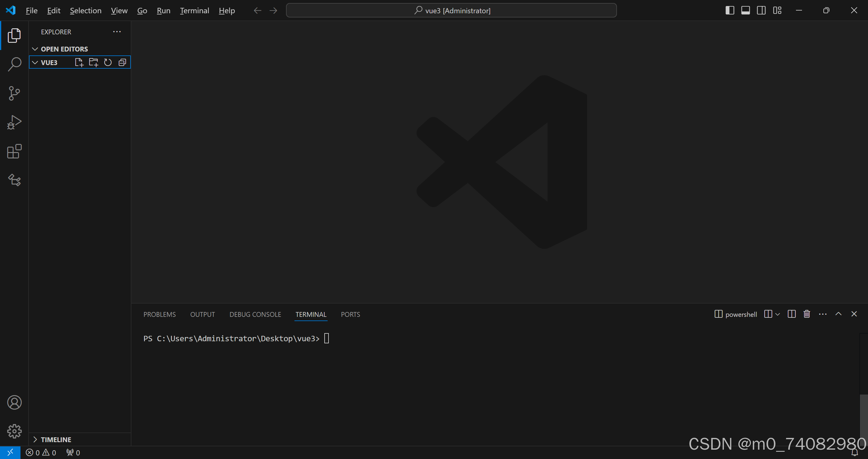
Task: Refresh the explorer file tree
Action: pos(108,63)
